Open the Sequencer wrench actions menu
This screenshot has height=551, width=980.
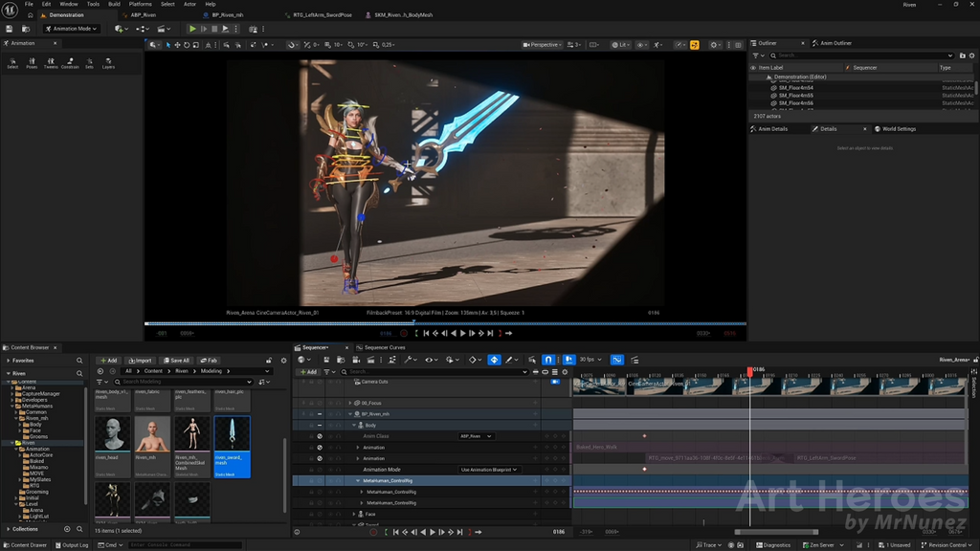pyautogui.click(x=410, y=360)
